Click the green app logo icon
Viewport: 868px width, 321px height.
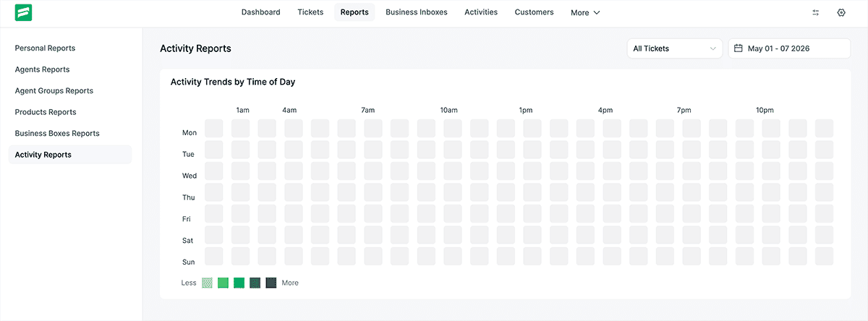tap(23, 12)
